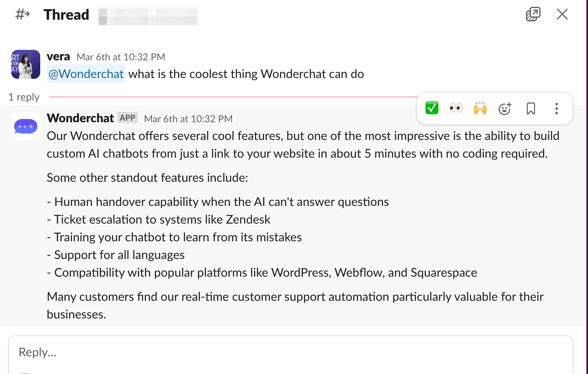The image size is (588, 374).
Task: Open vera's profile picture
Action: pos(26,64)
